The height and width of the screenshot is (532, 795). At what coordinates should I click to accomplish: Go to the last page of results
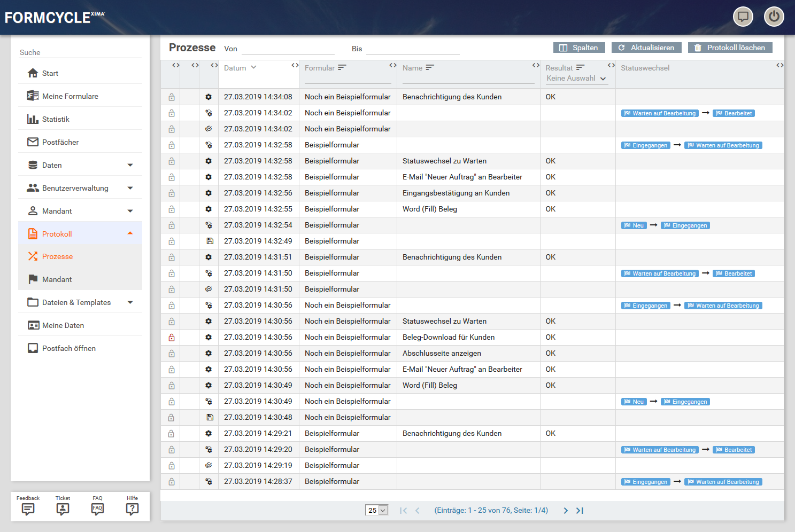[x=580, y=511]
